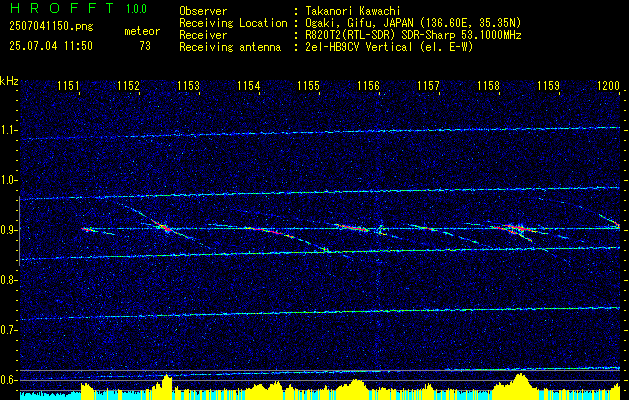Click the Receiving Location label
This screenshot has width=629, height=400.
click(233, 23)
